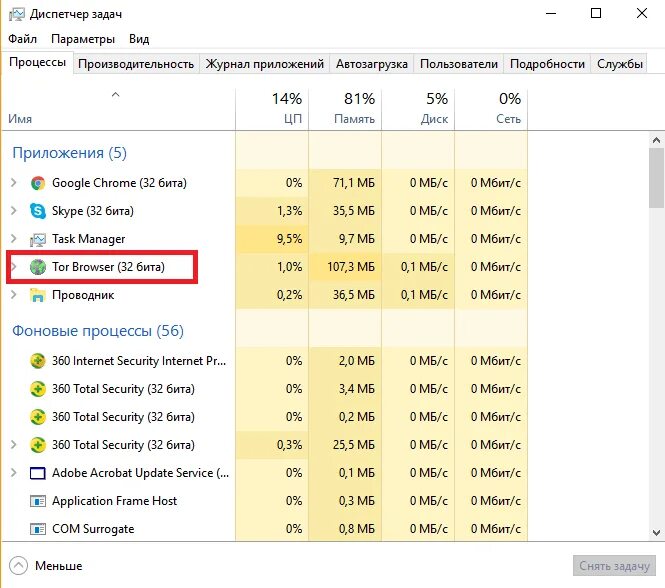Switch to the Пользователи tab

(459, 64)
